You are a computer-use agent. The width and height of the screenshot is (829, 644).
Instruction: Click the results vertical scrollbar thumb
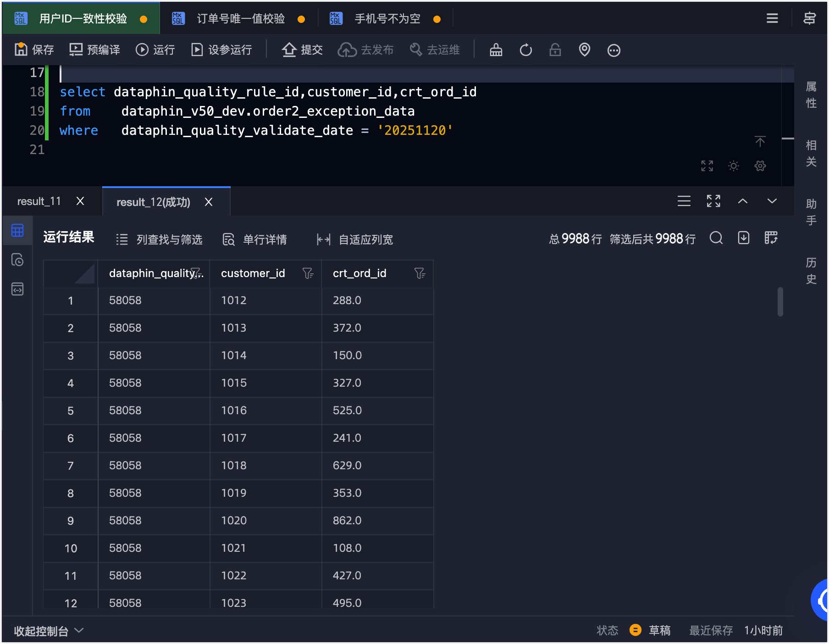(780, 301)
